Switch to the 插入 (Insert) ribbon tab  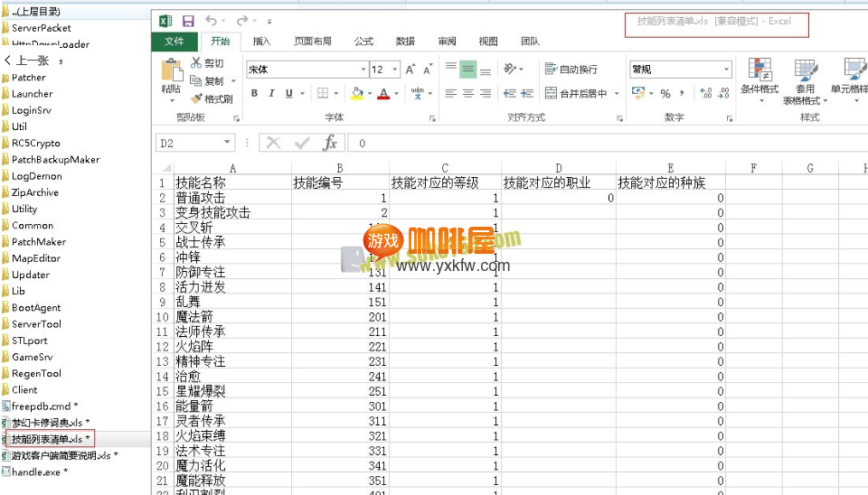pos(261,42)
